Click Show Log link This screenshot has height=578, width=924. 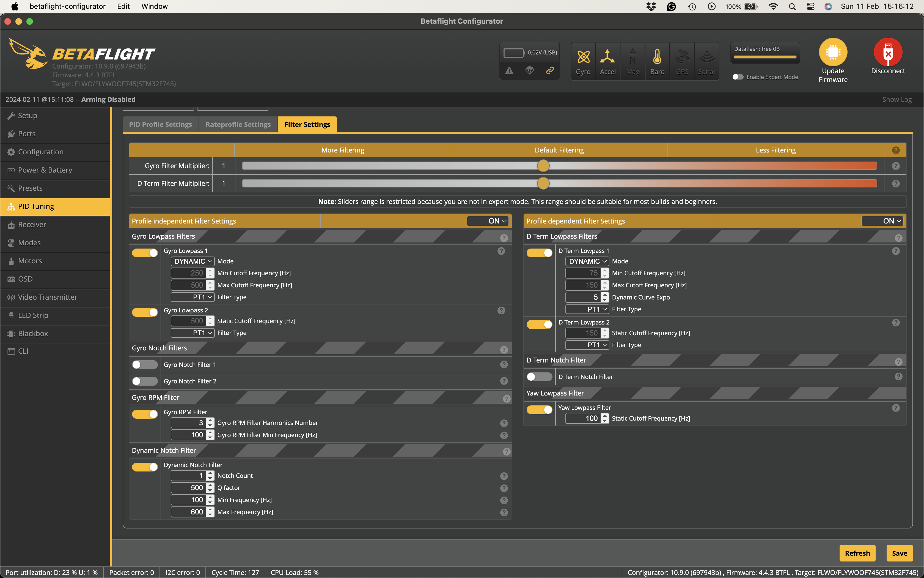[897, 99]
